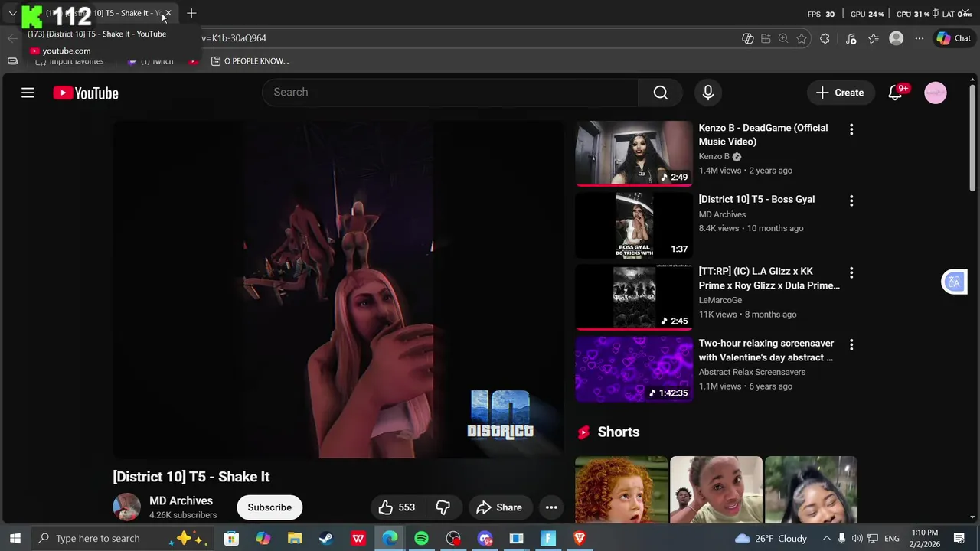
Task: Open the ENG input language selector
Action: tap(892, 539)
